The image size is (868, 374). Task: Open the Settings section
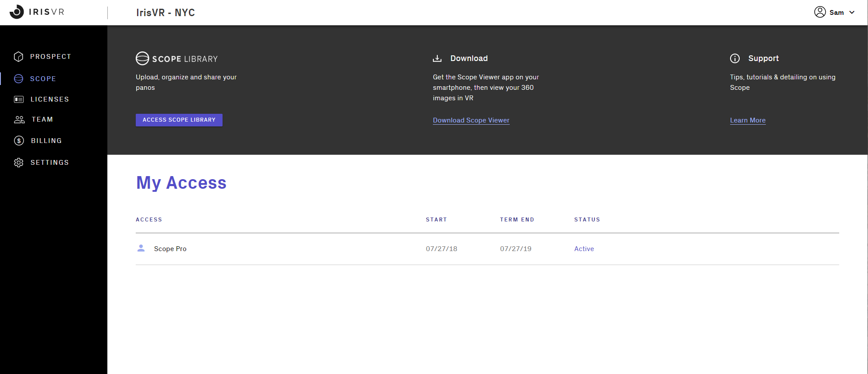(50, 163)
